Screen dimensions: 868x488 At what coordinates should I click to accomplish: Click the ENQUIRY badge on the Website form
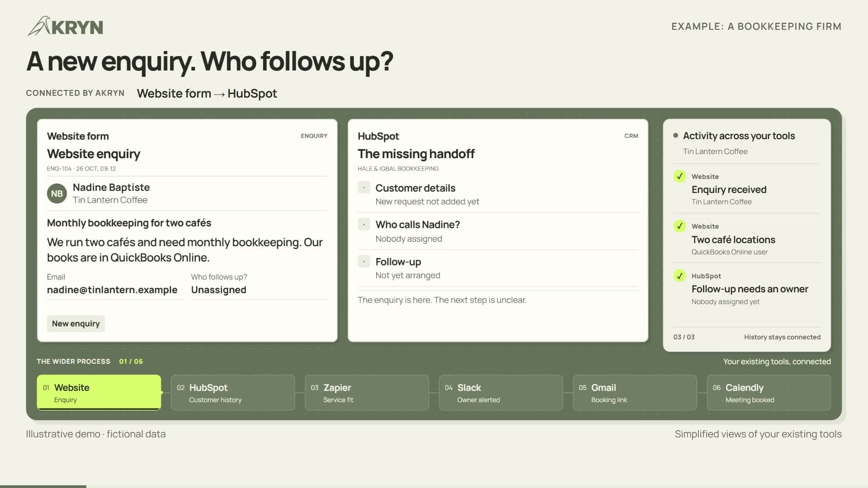pos(314,136)
